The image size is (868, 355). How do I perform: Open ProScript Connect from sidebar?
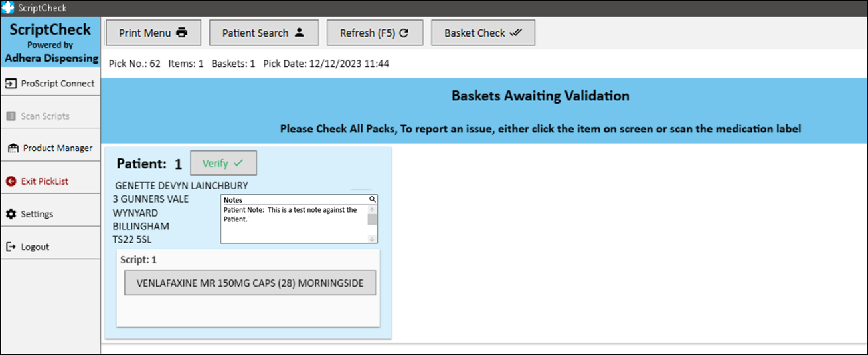[x=50, y=84]
